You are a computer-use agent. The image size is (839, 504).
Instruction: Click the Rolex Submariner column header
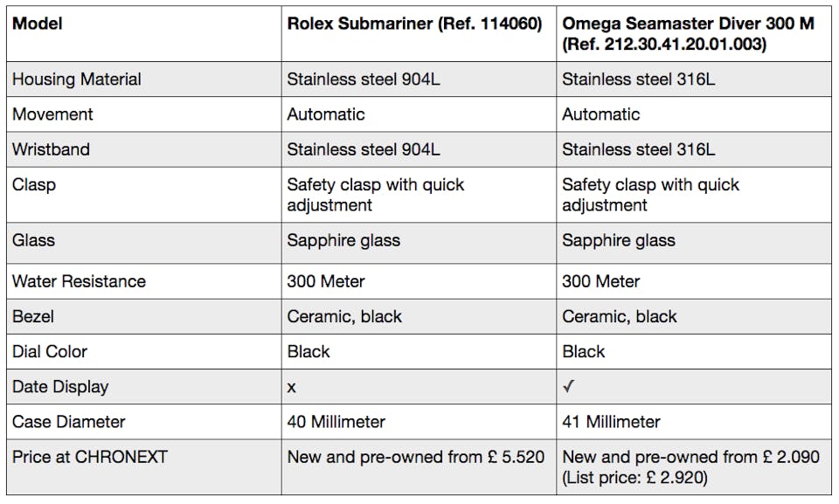click(415, 24)
